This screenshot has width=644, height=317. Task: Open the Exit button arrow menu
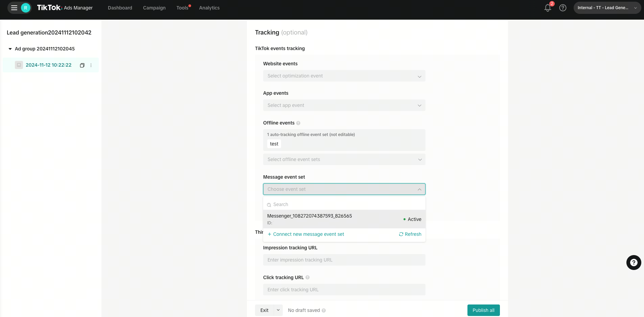(278, 310)
